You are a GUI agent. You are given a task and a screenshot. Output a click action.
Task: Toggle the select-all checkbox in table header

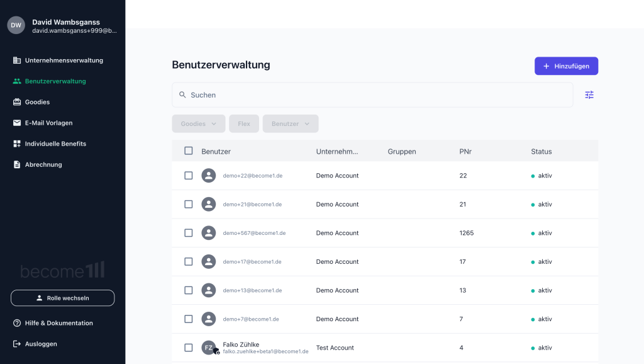pos(189,151)
